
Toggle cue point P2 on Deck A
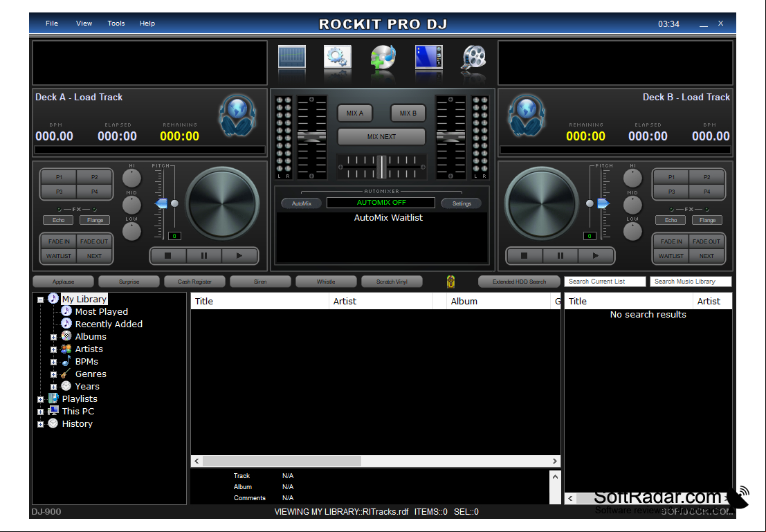94,177
